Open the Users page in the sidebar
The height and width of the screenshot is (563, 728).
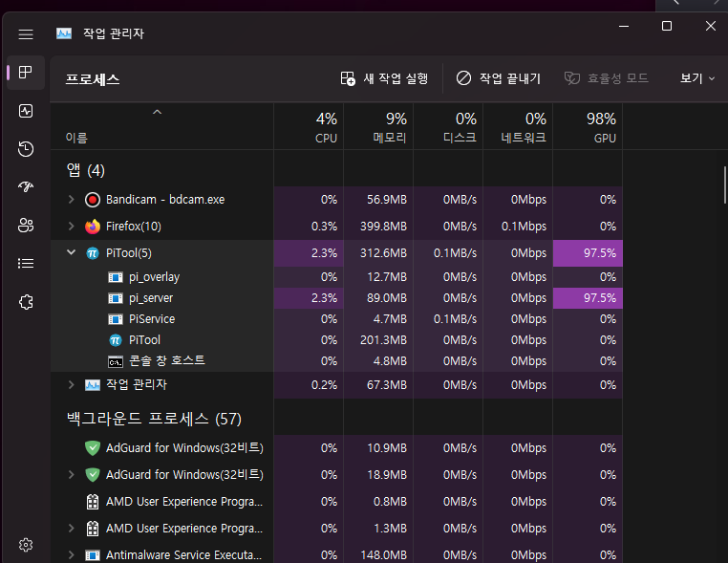26,226
